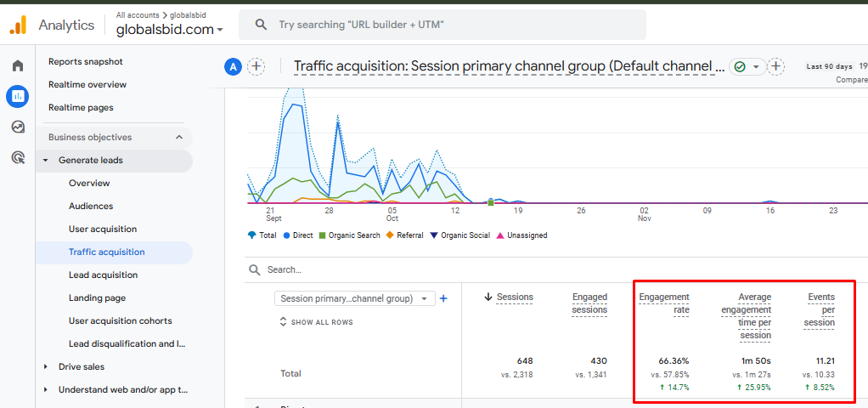Toggle Organic Search legend item

tap(349, 235)
